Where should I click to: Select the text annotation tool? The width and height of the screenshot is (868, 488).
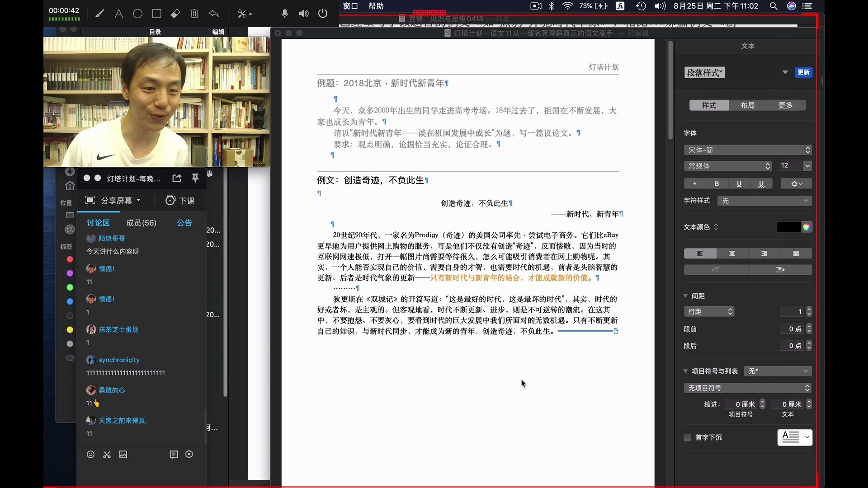[119, 14]
